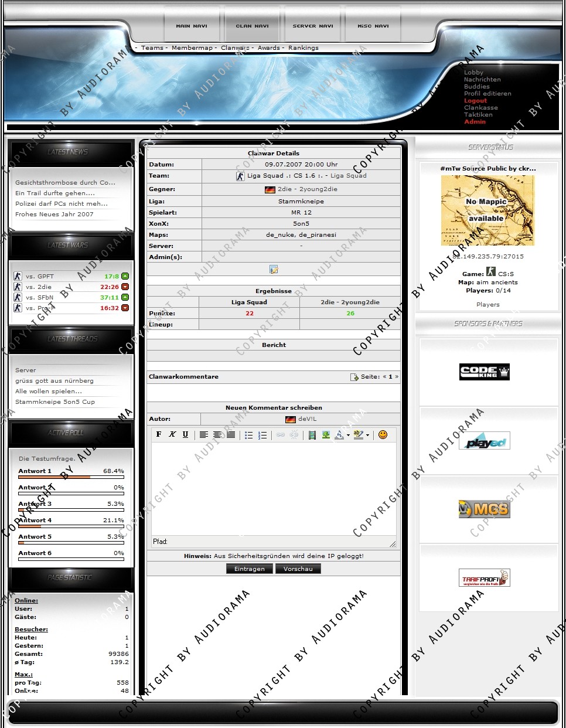The height and width of the screenshot is (728, 566).
Task: Click the Eintragen submit button
Action: point(250,569)
